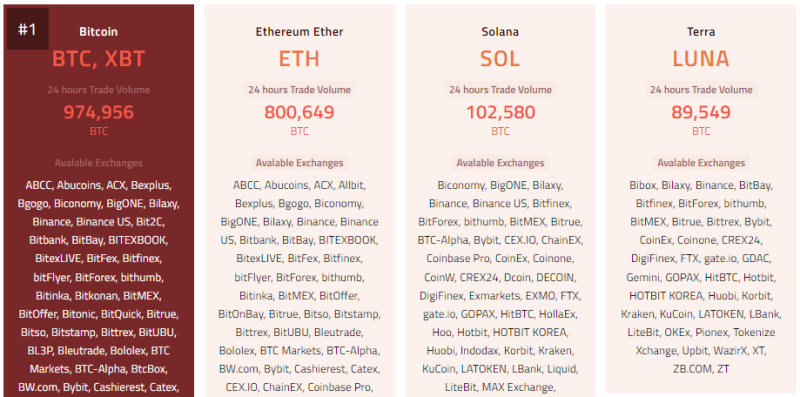
Task: Click the LUNA ticker heading
Action: click(701, 59)
